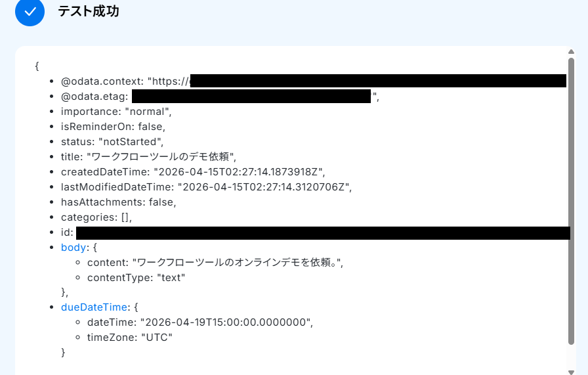Image resolution: width=588 pixels, height=375 pixels.
Task: Collapse the body object key
Action: coord(73,248)
